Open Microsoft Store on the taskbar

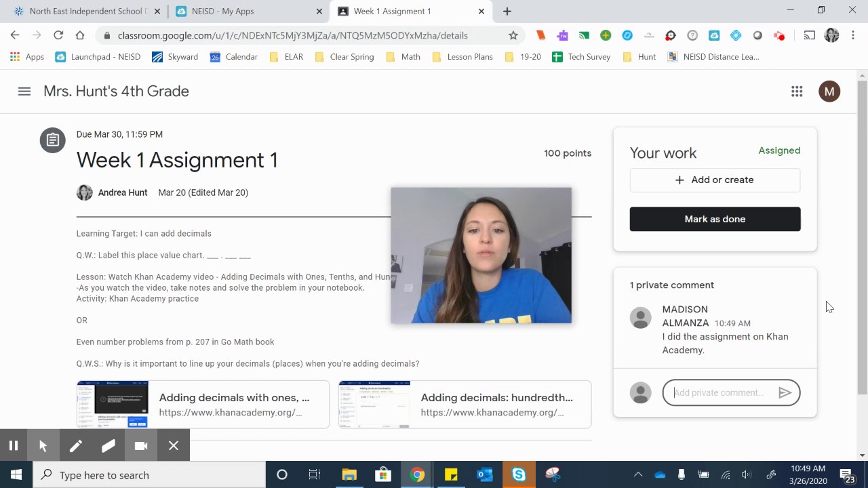382,474
